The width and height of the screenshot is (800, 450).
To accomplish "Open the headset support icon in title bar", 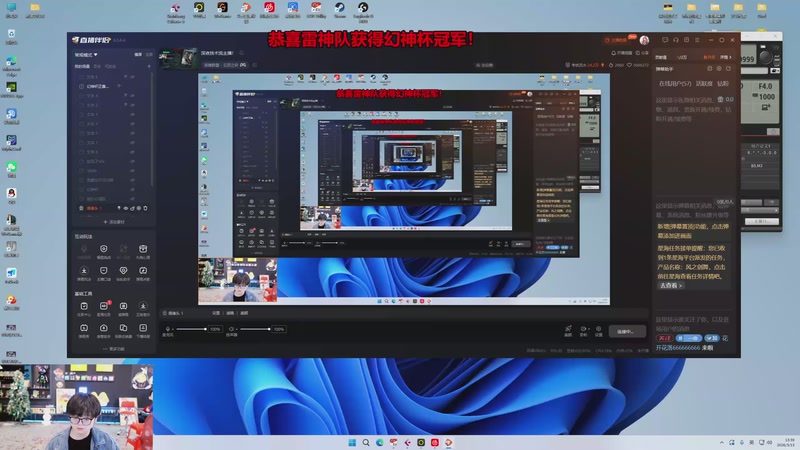I will (x=676, y=40).
